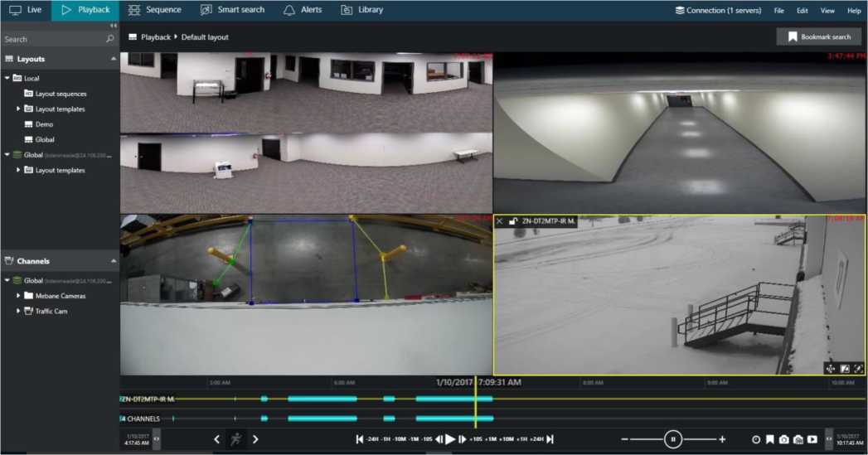The height and width of the screenshot is (455, 868).
Task: Click the search magnifier icon in sidebar
Action: coord(110,39)
